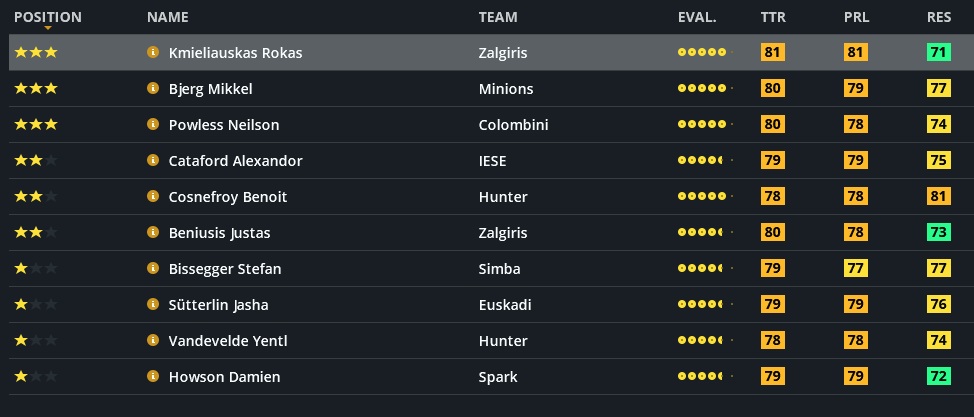
Task: Click info icon beside Kmieliauskas Rokas
Action: (153, 53)
